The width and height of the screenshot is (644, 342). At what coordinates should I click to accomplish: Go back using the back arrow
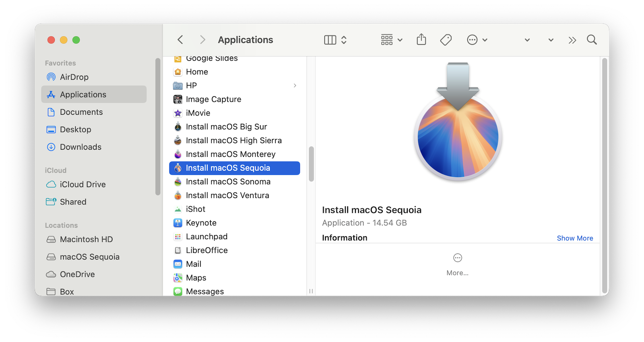pos(180,40)
